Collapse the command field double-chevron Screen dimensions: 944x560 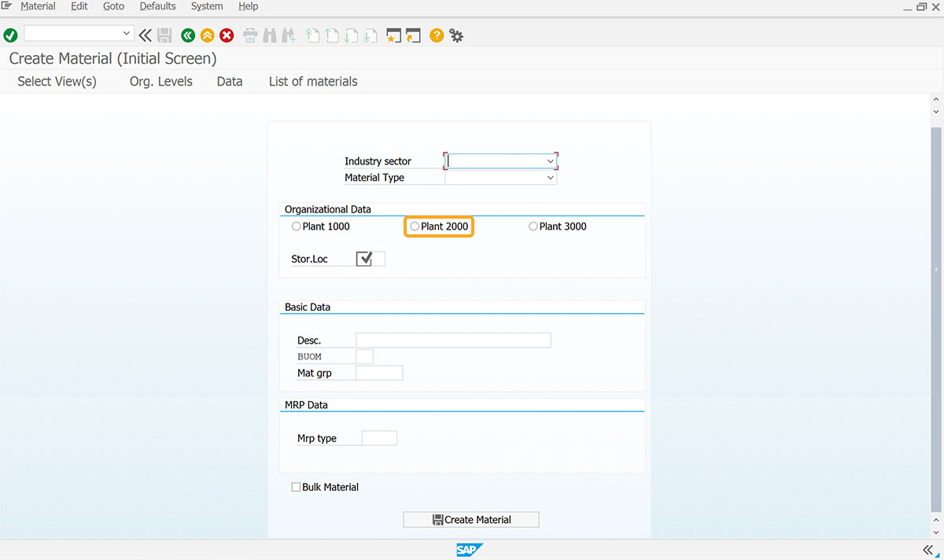pyautogui.click(x=145, y=35)
